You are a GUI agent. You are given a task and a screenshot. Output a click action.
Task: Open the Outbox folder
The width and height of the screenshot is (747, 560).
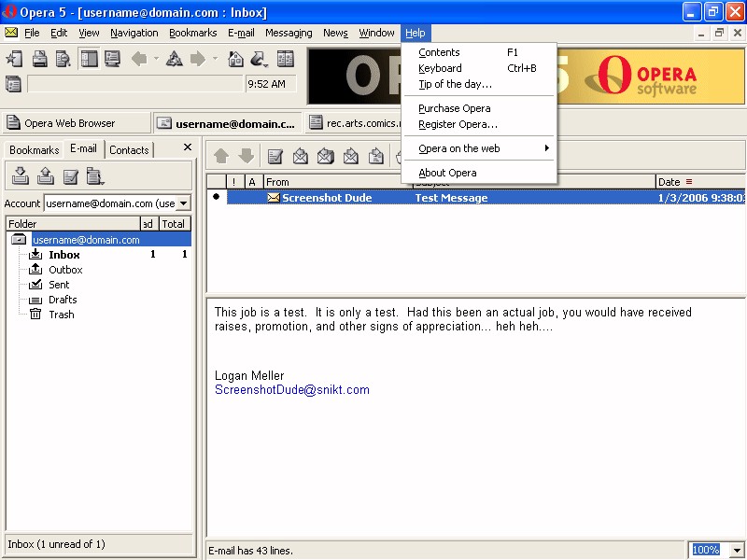point(65,270)
